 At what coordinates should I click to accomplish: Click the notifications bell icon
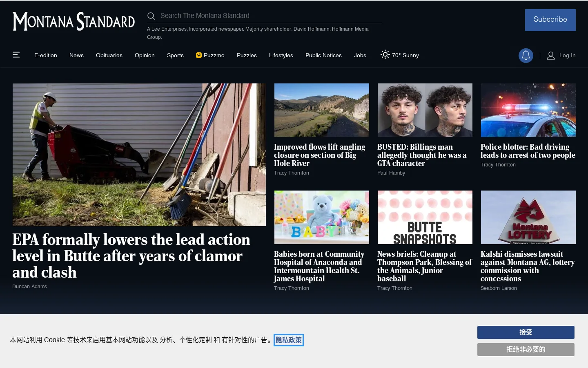[526, 55]
